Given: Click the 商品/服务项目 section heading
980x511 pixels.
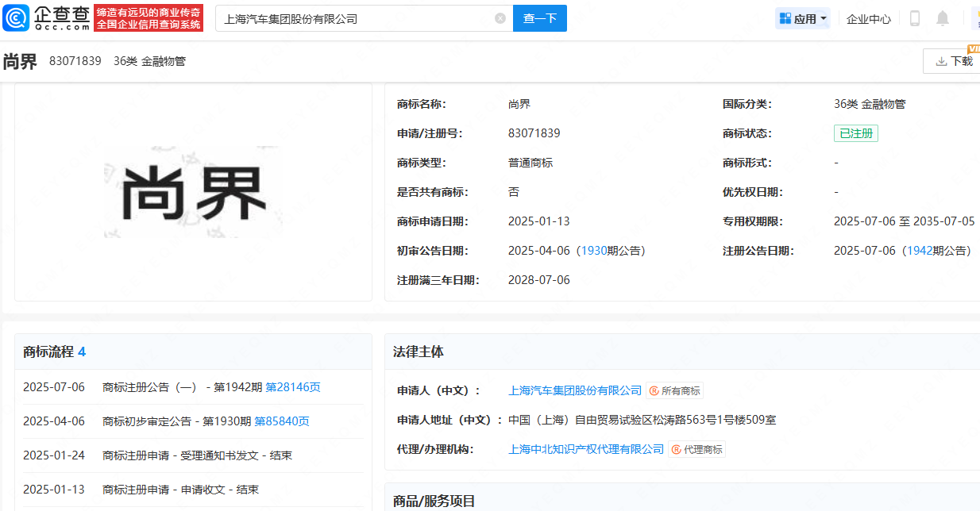Looking at the screenshot, I should [434, 501].
